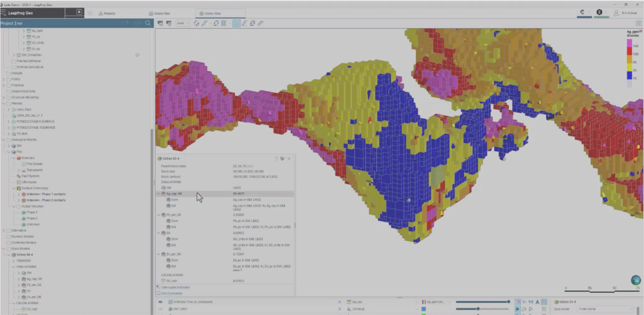Click the second scene snapshot toolbar icon

pyautogui.click(x=169, y=23)
